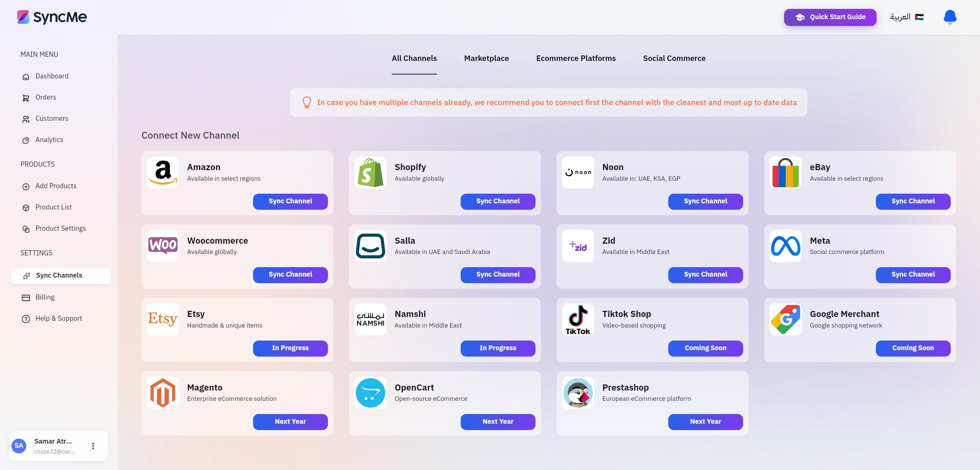Click the TikTok logo icon
The height and width of the screenshot is (470, 980).
[x=577, y=319]
